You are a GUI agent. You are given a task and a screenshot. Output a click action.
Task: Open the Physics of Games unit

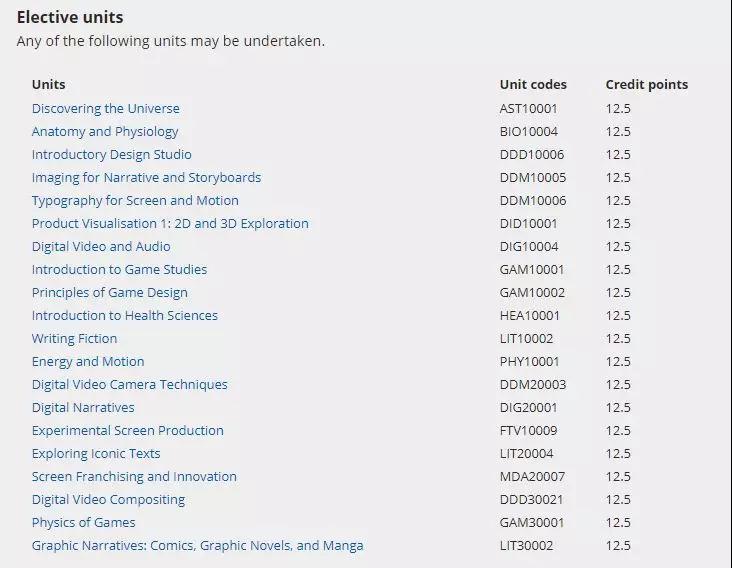tap(83, 523)
